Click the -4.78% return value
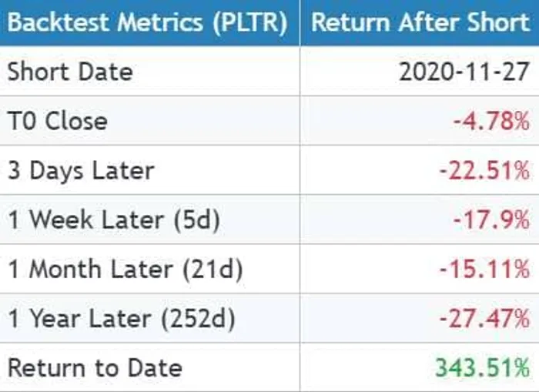This screenshot has width=539, height=392. [491, 121]
